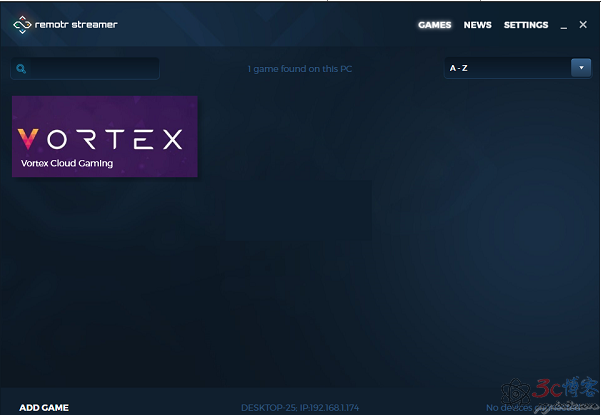Screen dimensions: 601x415
Task: Click the magnifier search icon
Action: (x=21, y=69)
